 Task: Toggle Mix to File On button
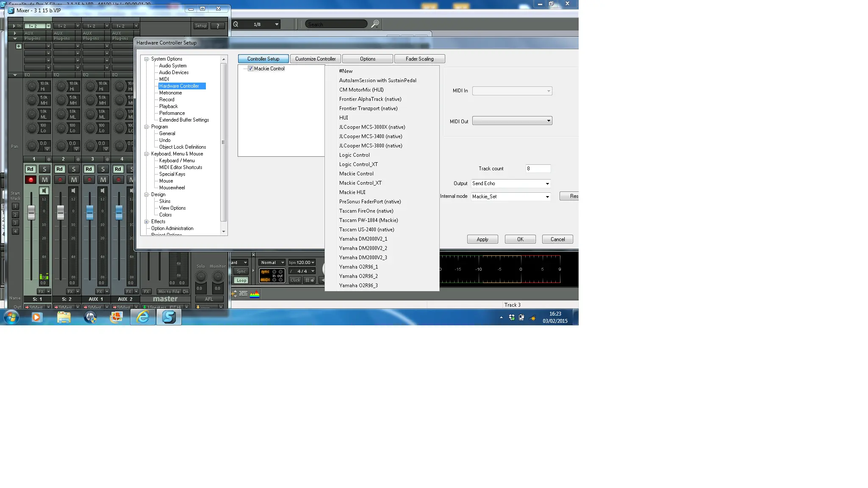186,291
